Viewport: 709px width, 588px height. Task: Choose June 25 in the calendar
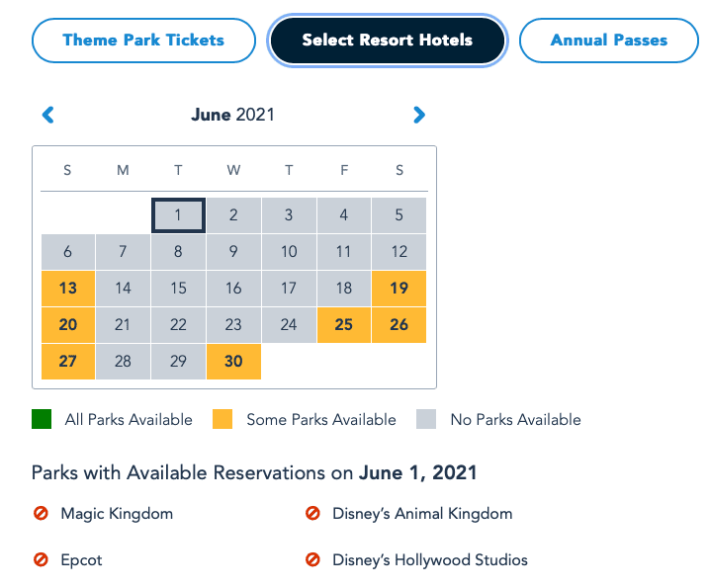[344, 325]
